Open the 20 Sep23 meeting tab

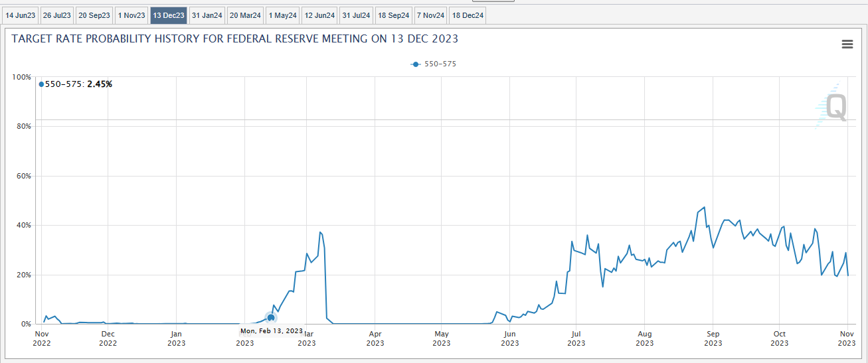click(x=94, y=15)
